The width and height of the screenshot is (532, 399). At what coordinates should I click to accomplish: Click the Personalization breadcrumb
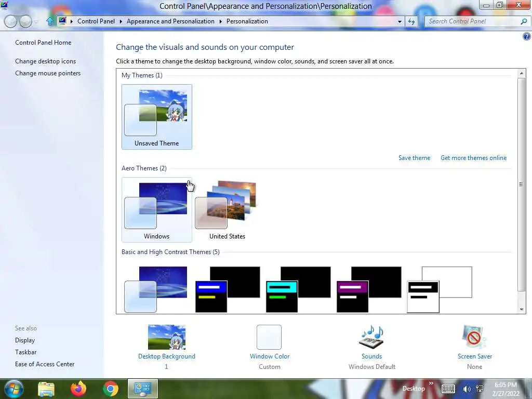(247, 21)
